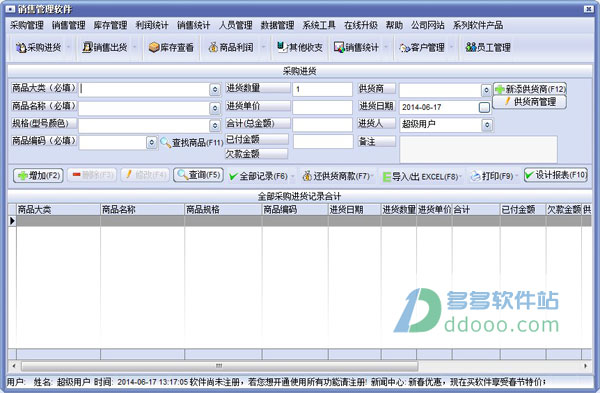The width and height of the screenshot is (600, 393).
Task: Click 欠款金额 column header
Action: tap(564, 210)
